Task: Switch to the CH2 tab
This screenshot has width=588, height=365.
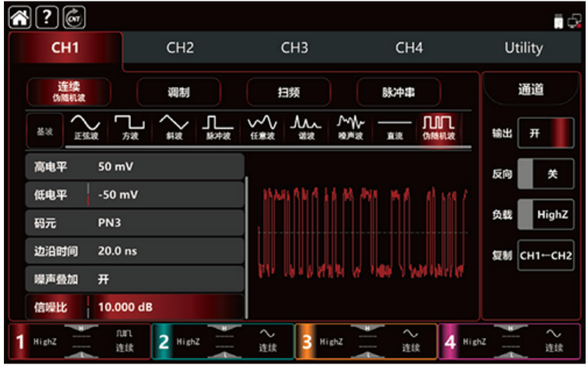Action: coord(179,48)
